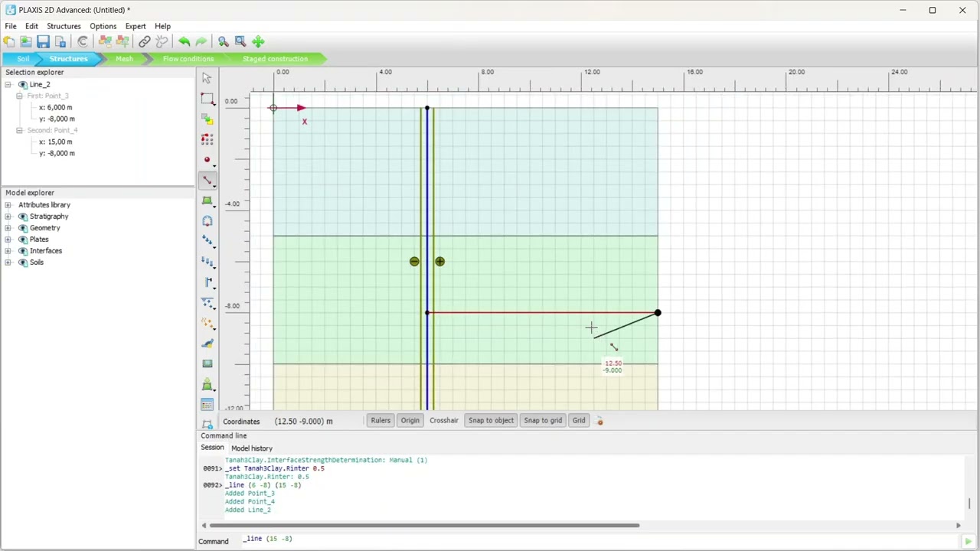Open the Expert menu
The height and width of the screenshot is (551, 980).
[136, 26]
